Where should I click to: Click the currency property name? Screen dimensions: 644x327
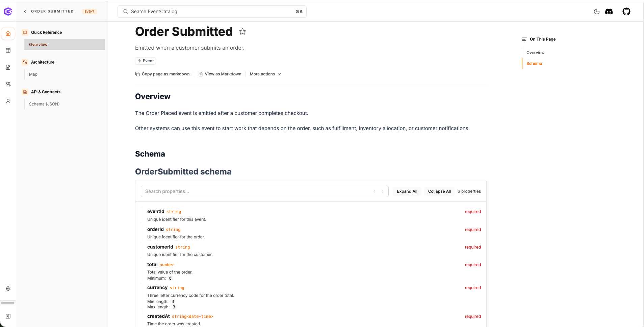click(x=157, y=287)
